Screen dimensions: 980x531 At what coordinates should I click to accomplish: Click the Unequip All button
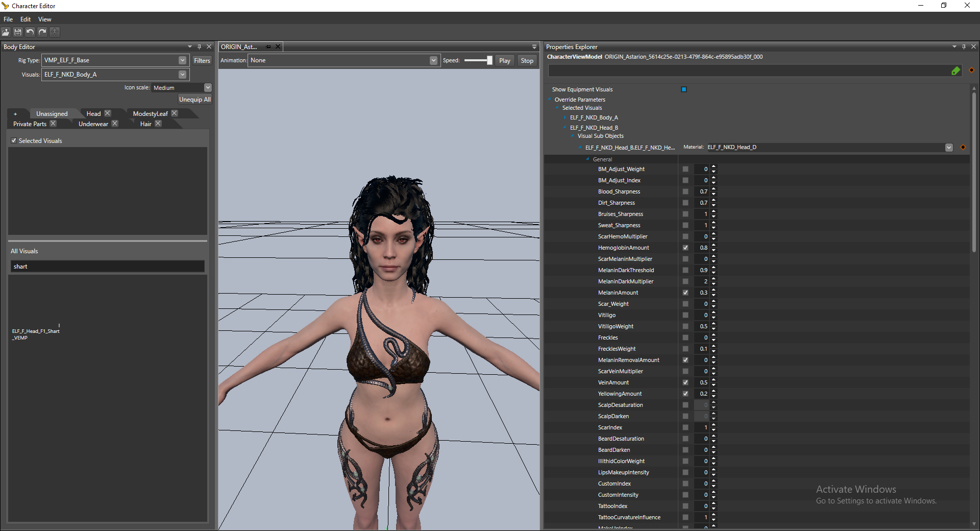pos(194,100)
